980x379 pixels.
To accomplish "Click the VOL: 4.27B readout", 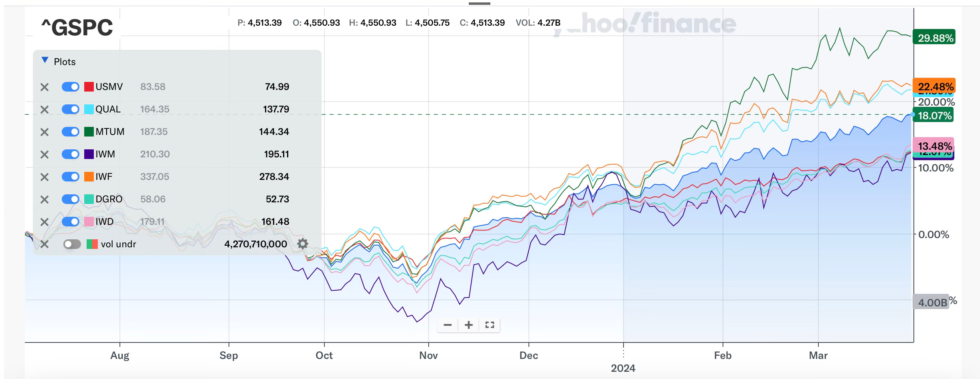I will point(538,23).
